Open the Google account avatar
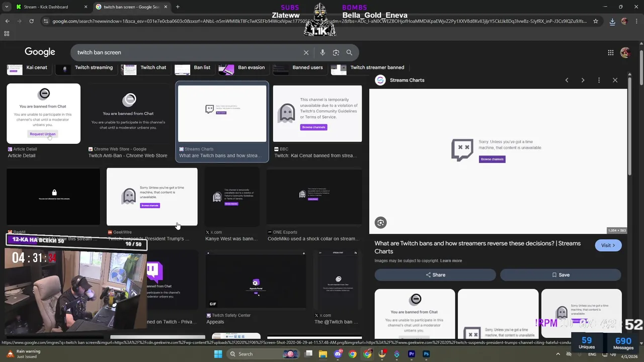Screen dimensions: 644x362 tap(625, 52)
